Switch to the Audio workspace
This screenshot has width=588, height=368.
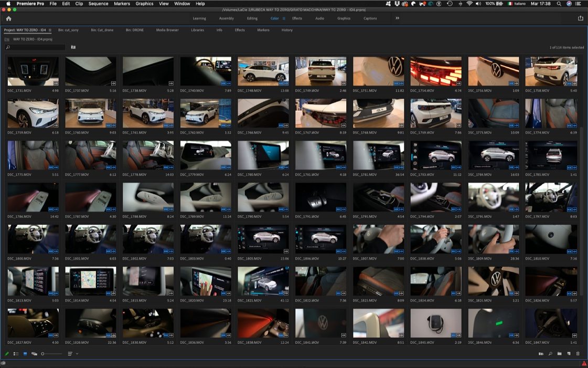click(x=319, y=18)
